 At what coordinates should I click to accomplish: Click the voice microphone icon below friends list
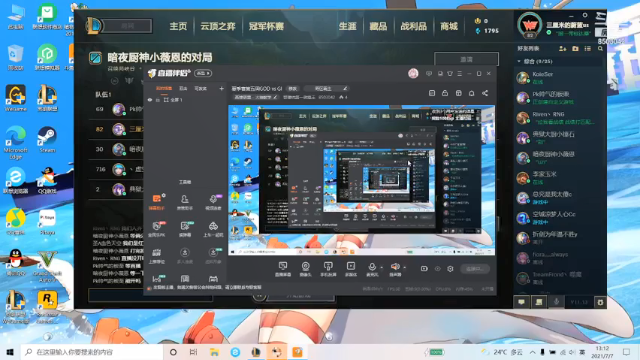click(x=556, y=302)
